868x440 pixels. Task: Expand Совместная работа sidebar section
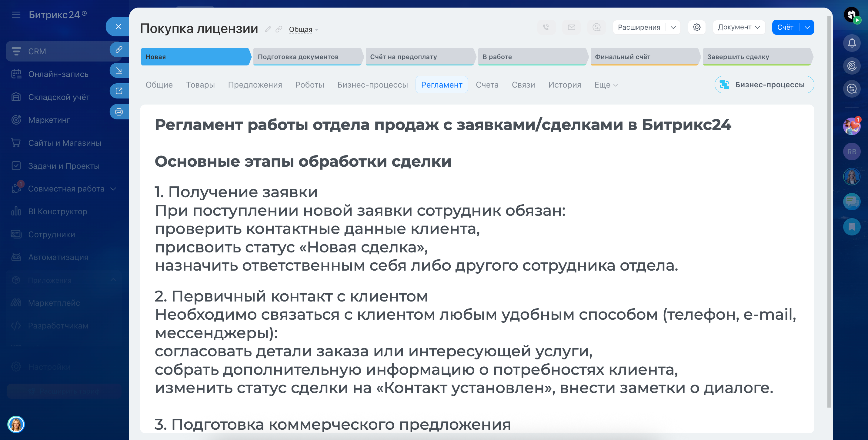[114, 189]
